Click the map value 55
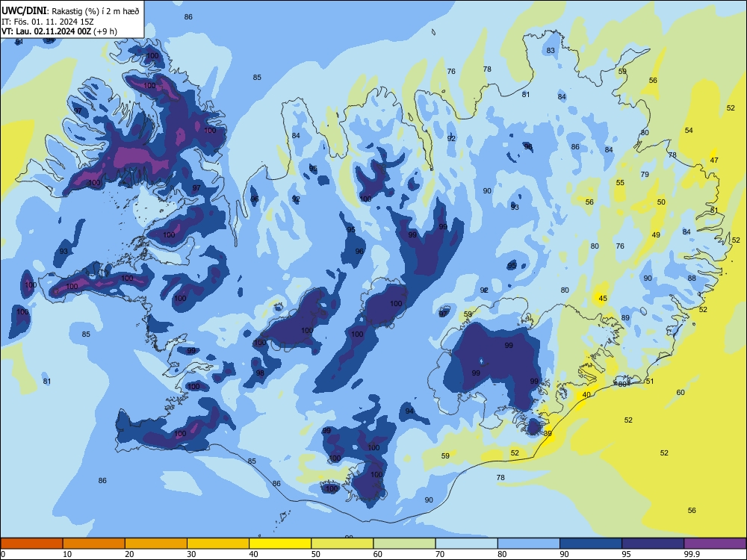 click(x=620, y=183)
